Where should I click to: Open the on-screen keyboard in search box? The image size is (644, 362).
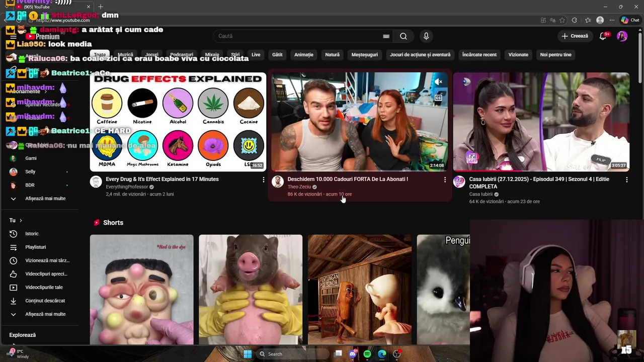coord(386,36)
